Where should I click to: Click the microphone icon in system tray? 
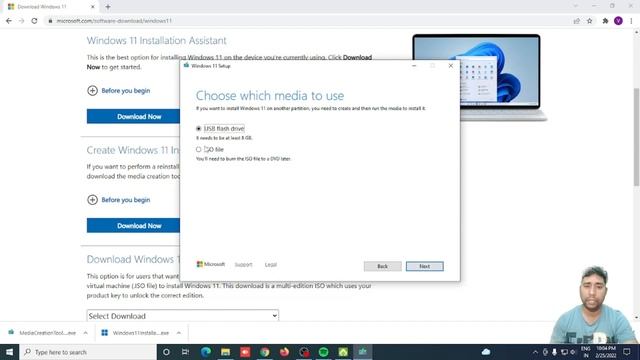(x=554, y=352)
